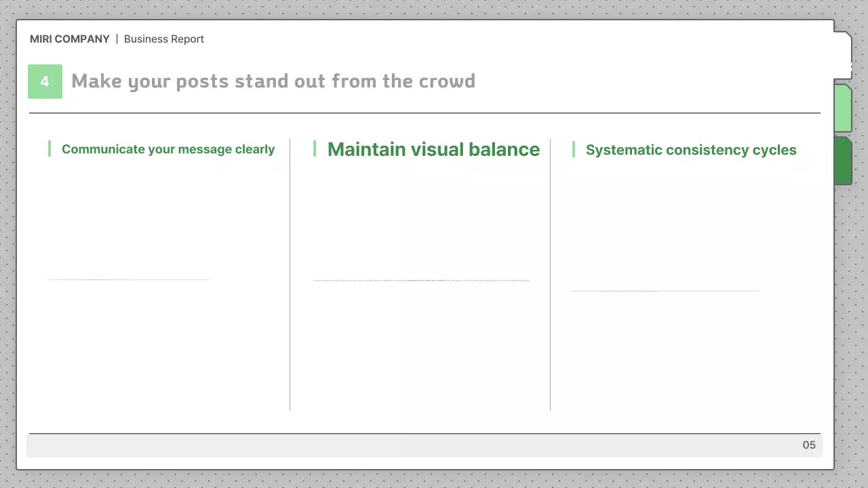Select the Communicate your message clearly heading
Screen dimensions: 868x488
167,149
